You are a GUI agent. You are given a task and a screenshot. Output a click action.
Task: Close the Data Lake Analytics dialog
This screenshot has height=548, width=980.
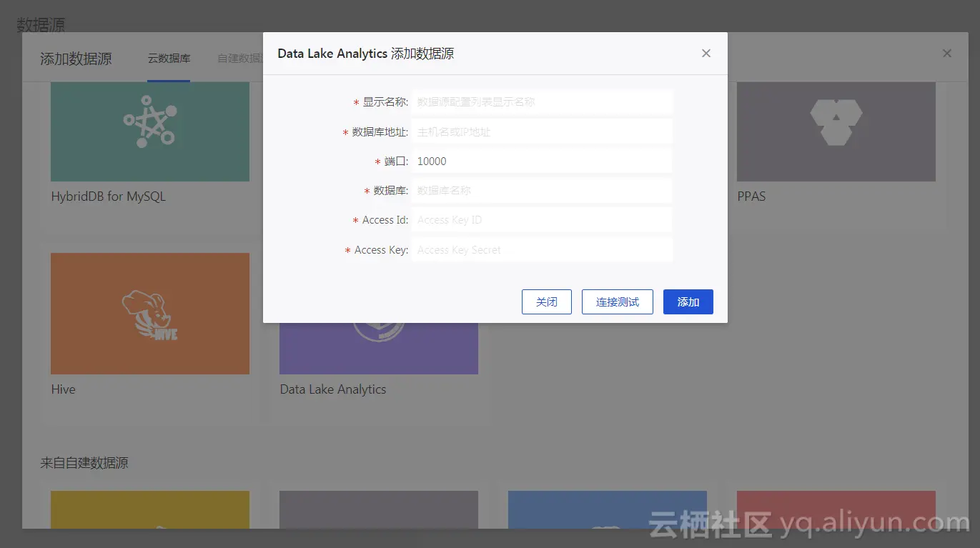[x=706, y=54]
